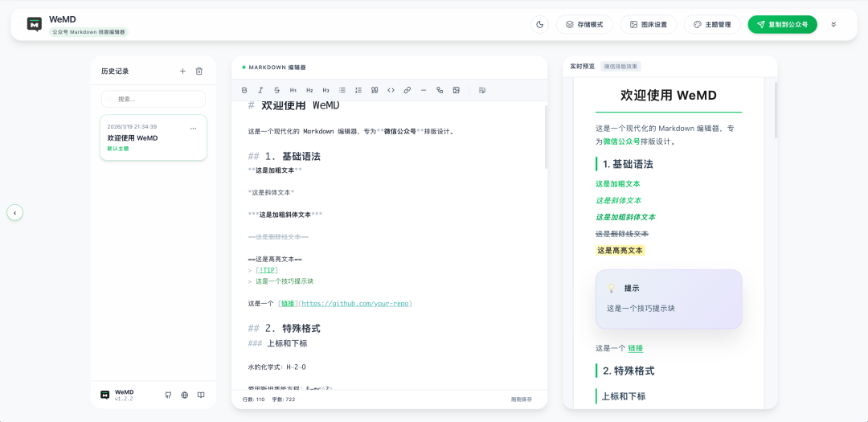Click the green 复制到公众号 button
The width and height of the screenshot is (868, 422).
pyautogui.click(x=782, y=24)
